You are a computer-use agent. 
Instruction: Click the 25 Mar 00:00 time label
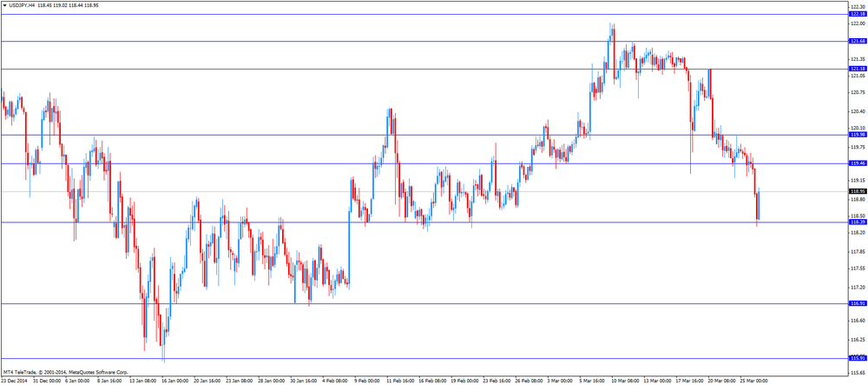click(x=753, y=382)
